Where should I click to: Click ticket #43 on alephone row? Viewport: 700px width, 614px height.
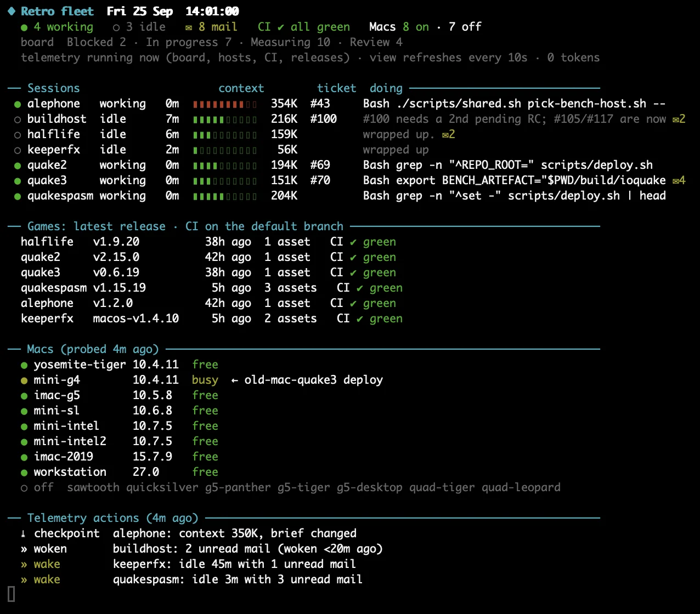tap(320, 104)
